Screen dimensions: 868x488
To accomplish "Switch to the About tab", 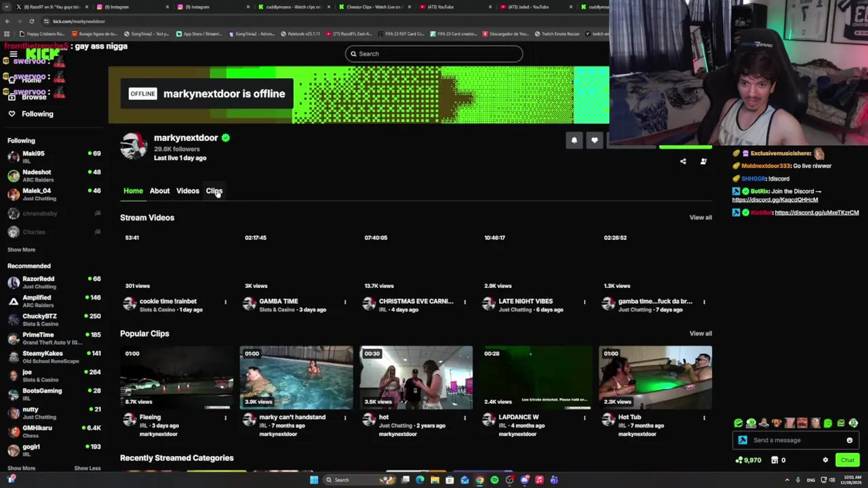I will click(159, 191).
